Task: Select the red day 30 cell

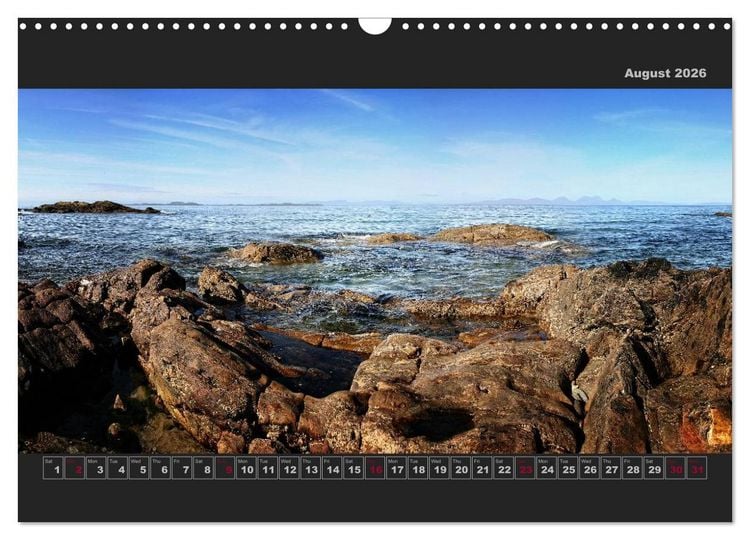Action: coord(675,468)
